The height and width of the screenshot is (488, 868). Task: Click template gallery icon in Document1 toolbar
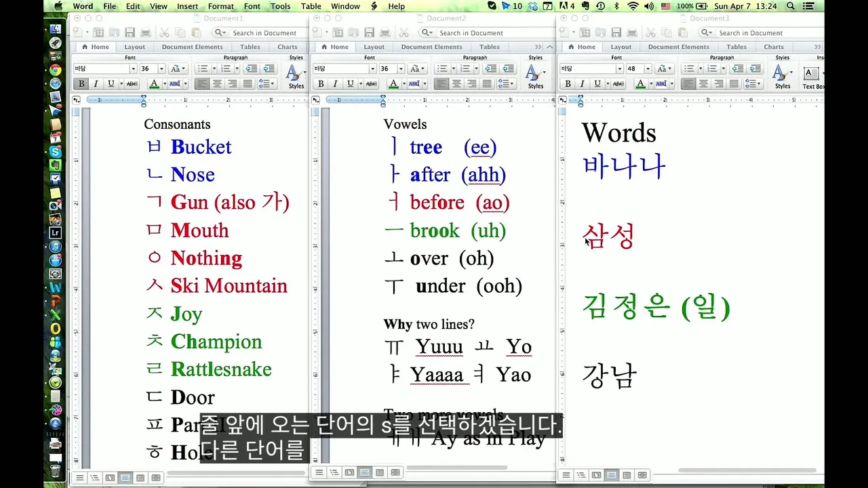click(x=99, y=33)
